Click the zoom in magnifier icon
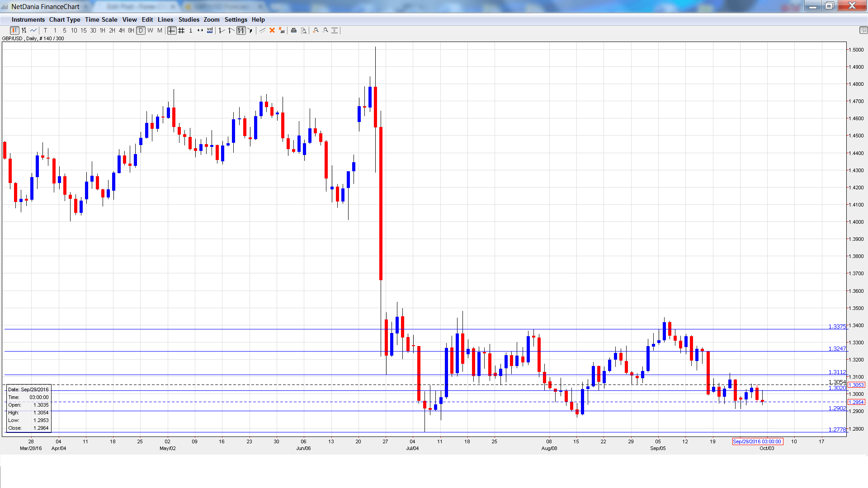Image resolution: width=868 pixels, height=488 pixels. (316, 31)
